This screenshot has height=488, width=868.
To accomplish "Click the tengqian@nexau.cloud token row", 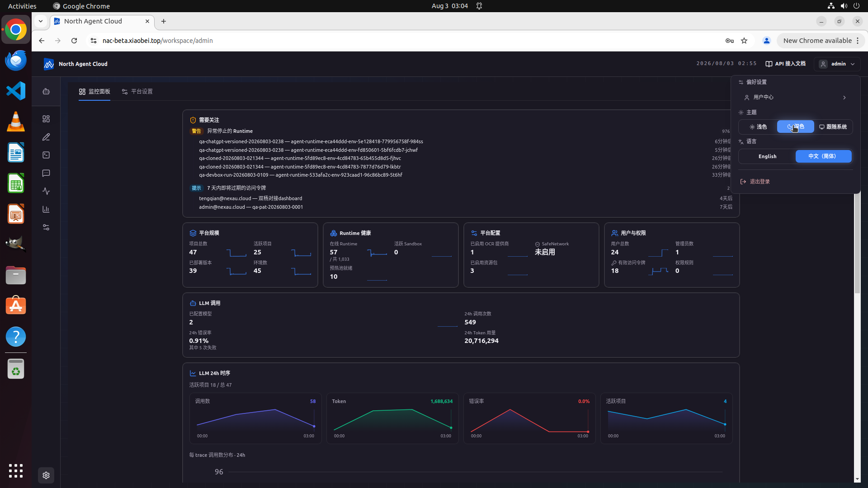I will (465, 198).
